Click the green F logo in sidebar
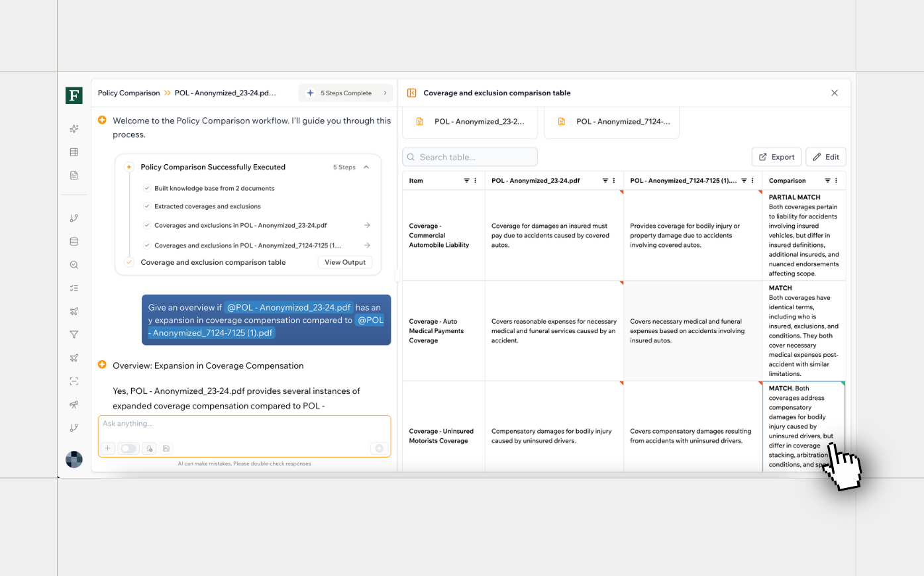This screenshot has width=924, height=576. coord(74,95)
